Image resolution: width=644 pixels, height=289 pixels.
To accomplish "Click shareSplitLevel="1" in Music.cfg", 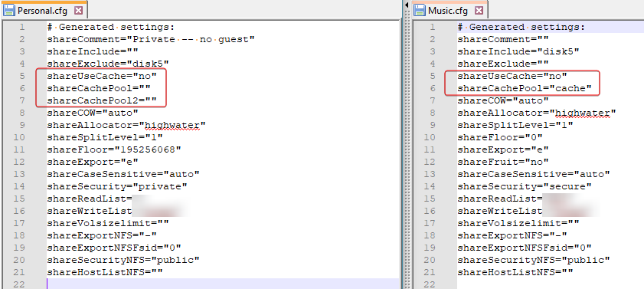I will [515, 125].
